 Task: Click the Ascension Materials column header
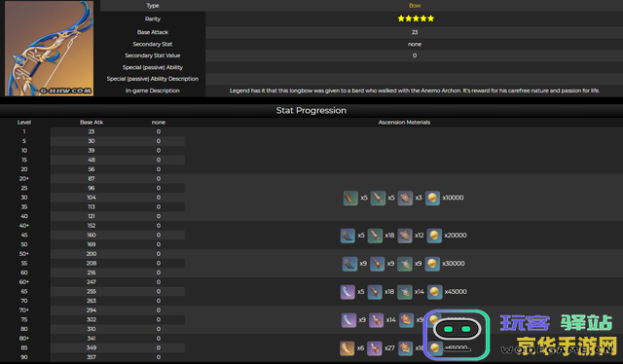point(404,123)
